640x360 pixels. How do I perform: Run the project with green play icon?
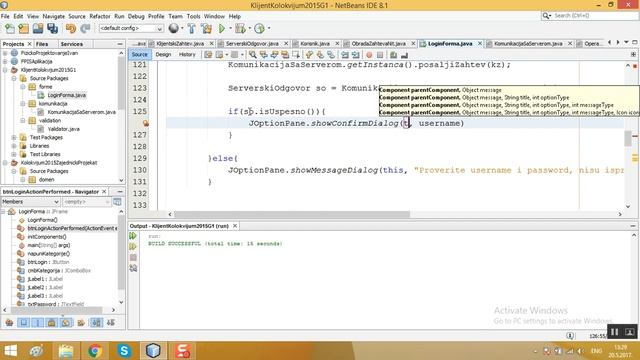[222, 29]
